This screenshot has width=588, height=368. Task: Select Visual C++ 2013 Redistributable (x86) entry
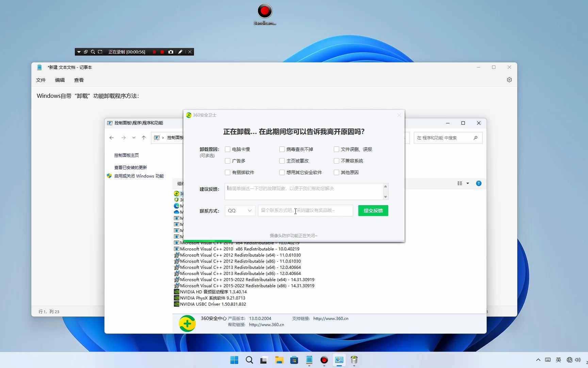click(237, 274)
